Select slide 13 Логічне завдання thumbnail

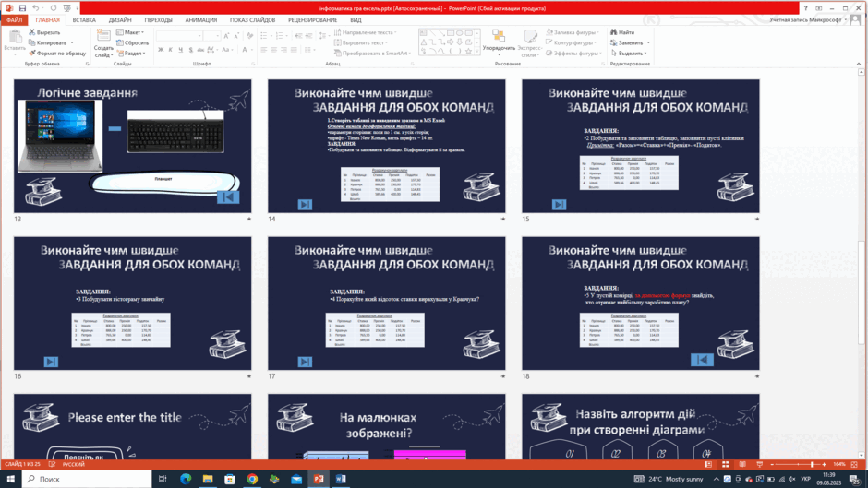[132, 146]
